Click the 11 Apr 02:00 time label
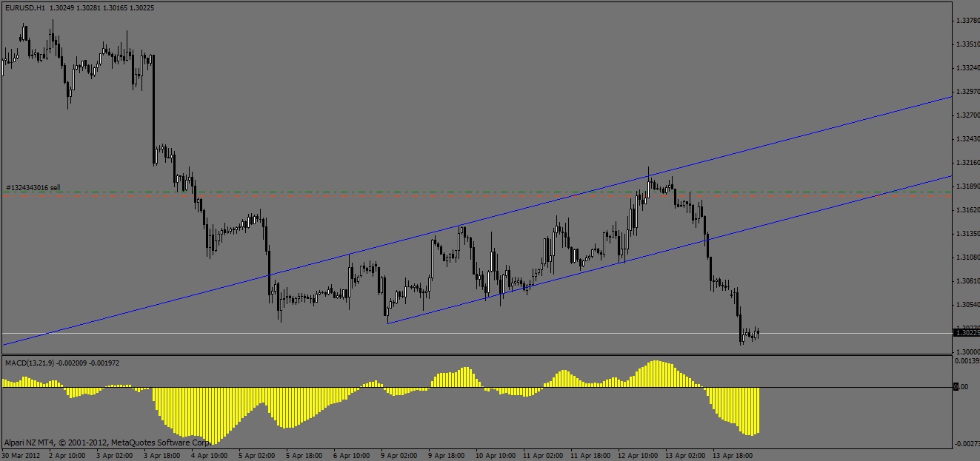The image size is (980, 461). point(542,455)
